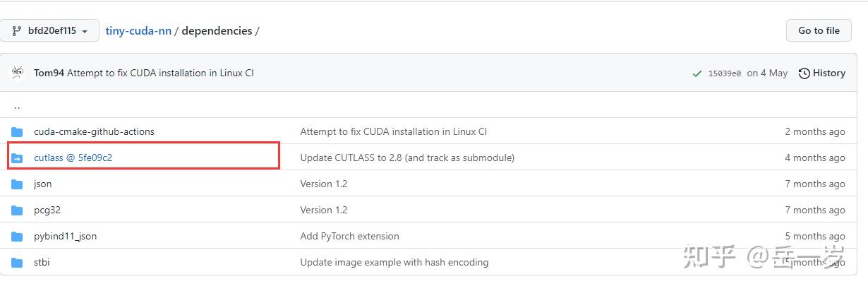Click the pybind11_json folder icon
Viewport: 868px width, 291px height.
tap(18, 237)
